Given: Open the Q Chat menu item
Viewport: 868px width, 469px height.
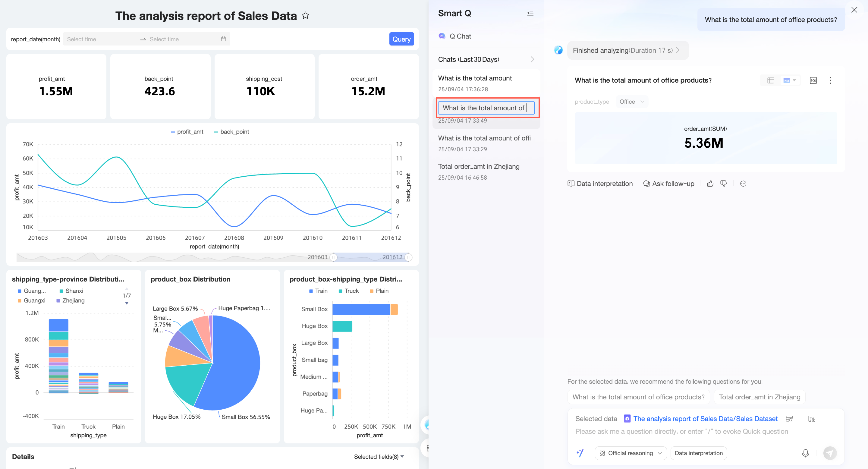Looking at the screenshot, I should pos(460,36).
